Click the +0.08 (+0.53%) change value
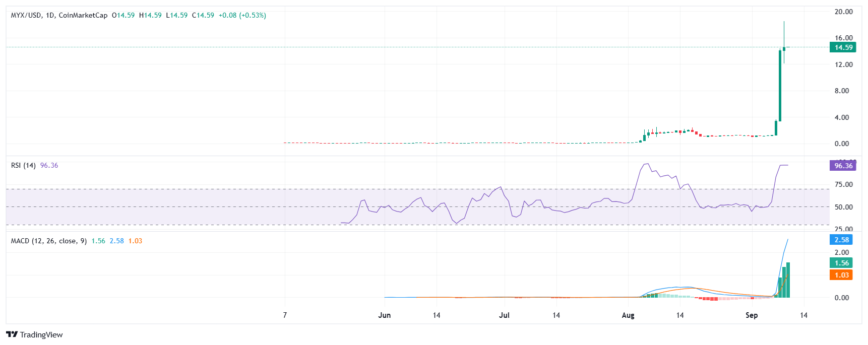This screenshot has height=345, width=868. 242,15
